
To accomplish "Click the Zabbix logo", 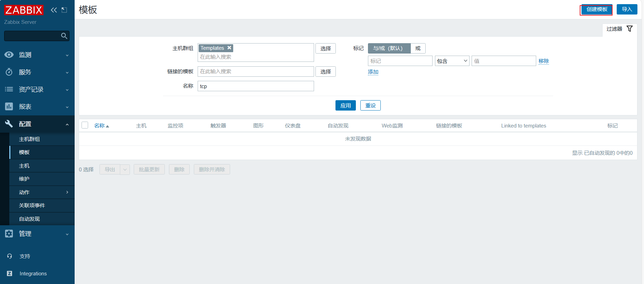I will point(23,10).
